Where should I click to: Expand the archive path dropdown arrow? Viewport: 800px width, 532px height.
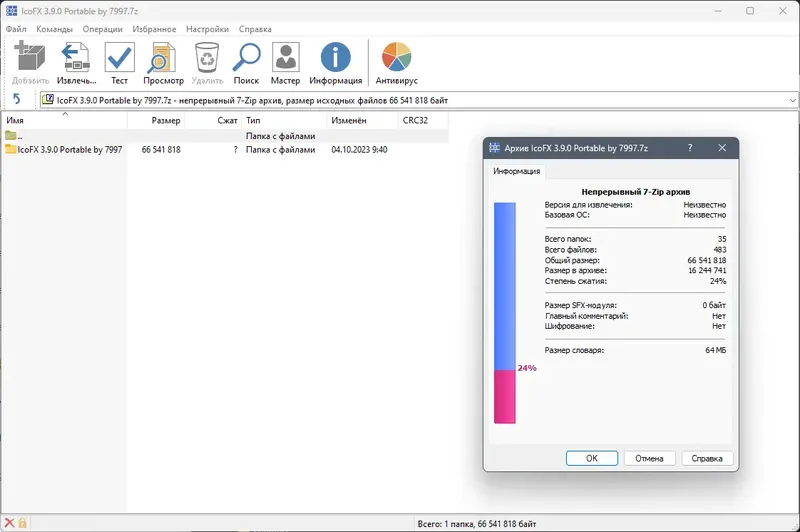792,100
